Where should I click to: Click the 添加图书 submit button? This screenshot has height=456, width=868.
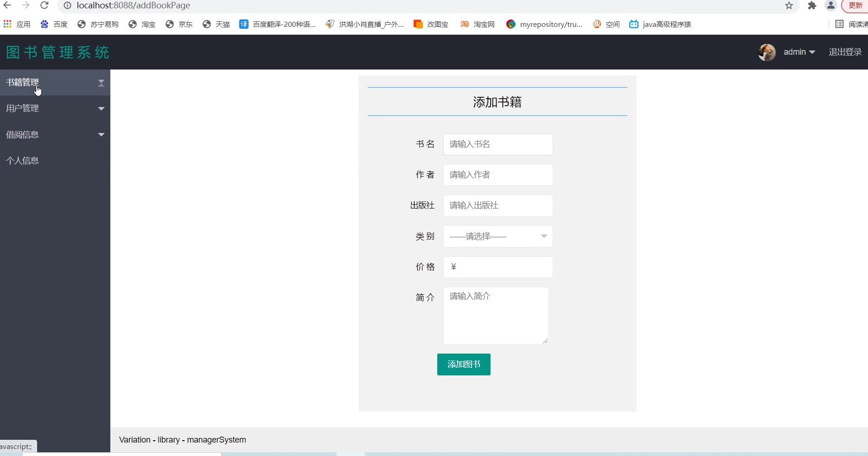point(464,364)
